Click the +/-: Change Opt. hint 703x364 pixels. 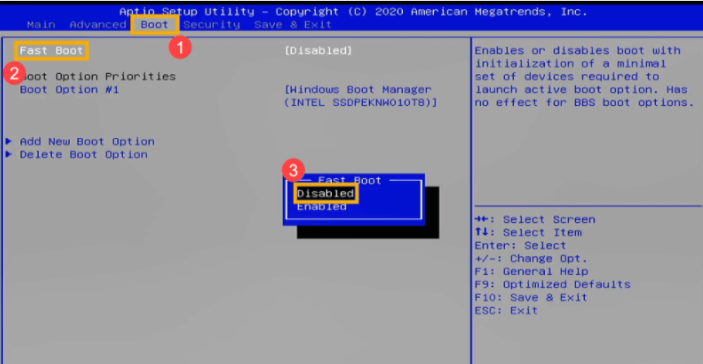531,259
